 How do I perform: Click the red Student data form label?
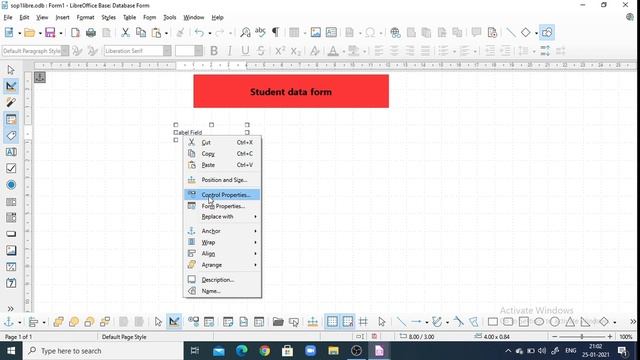(x=291, y=91)
